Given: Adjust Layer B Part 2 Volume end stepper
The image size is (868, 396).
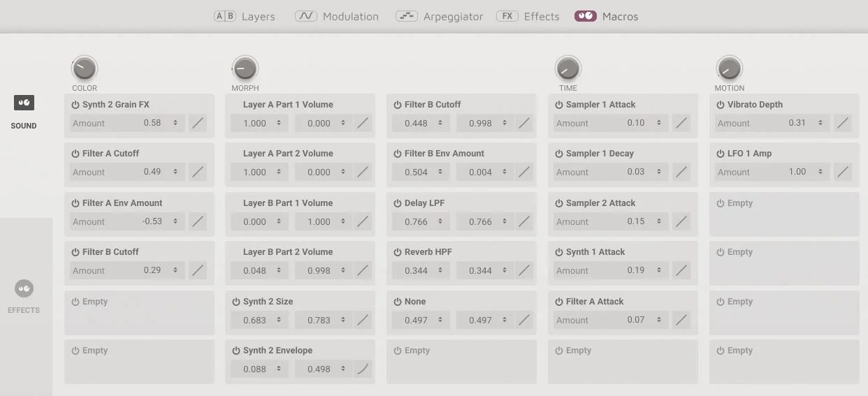Looking at the screenshot, I should (x=343, y=270).
